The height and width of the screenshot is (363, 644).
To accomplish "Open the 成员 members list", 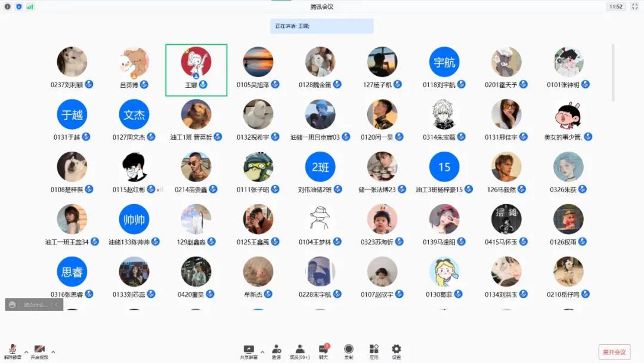I will 299,350.
